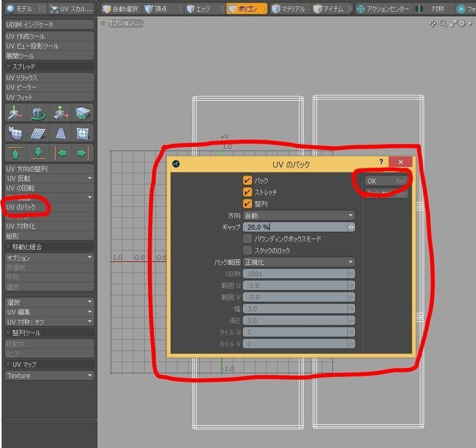Image resolution: width=476 pixels, height=448 pixels.
Task: Click the UV 対称化 button
Action: [49, 226]
